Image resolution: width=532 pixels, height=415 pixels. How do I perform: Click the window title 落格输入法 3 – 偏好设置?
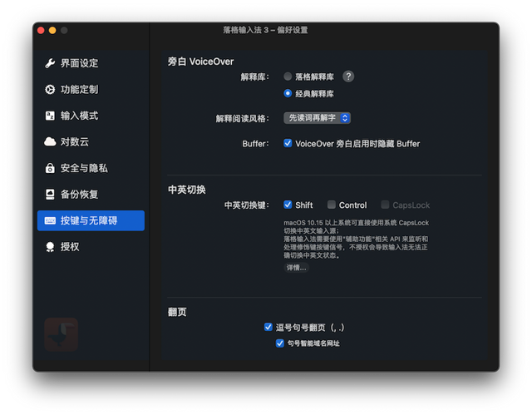265,30
